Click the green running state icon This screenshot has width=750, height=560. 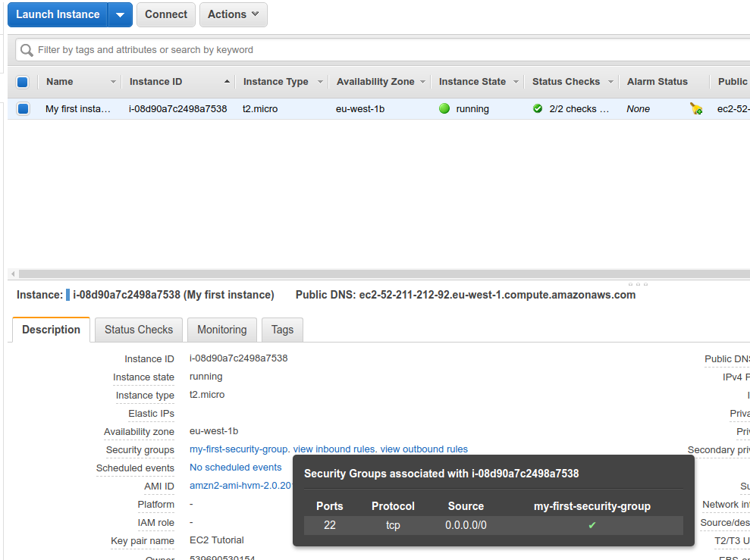pyautogui.click(x=444, y=109)
